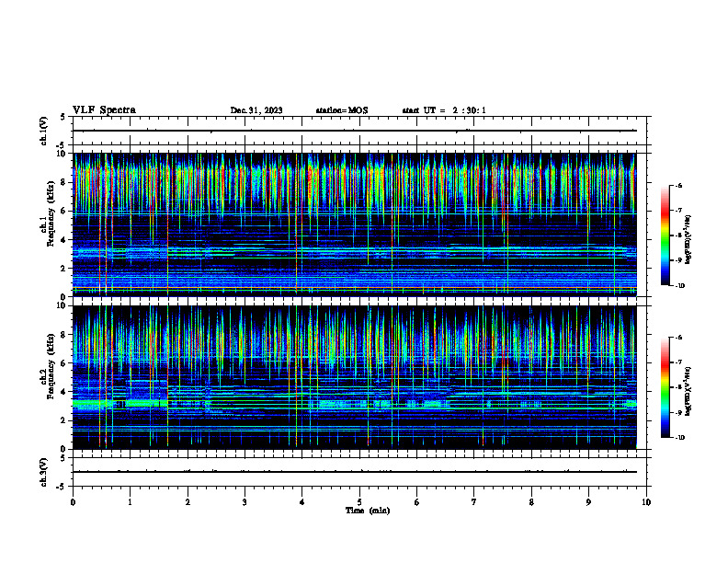Click the ch.1 voltage waveform trace
The image size is (728, 563).
[x=354, y=131]
